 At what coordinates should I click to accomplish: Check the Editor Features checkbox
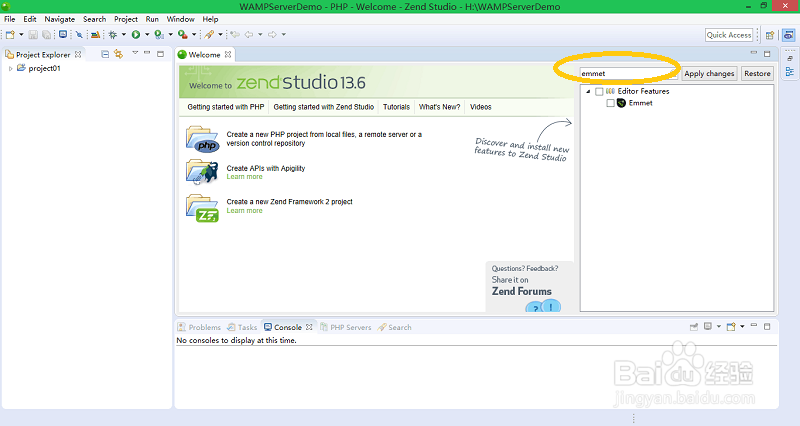coord(599,91)
